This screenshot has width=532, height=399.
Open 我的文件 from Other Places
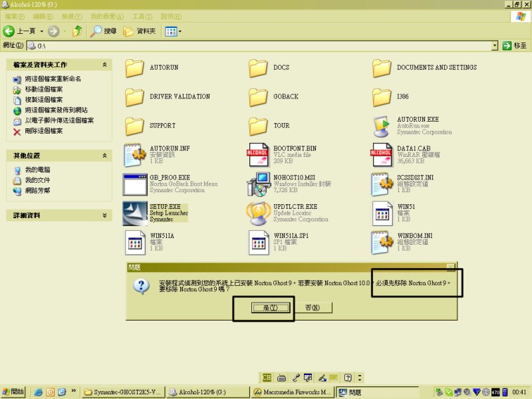click(x=37, y=180)
